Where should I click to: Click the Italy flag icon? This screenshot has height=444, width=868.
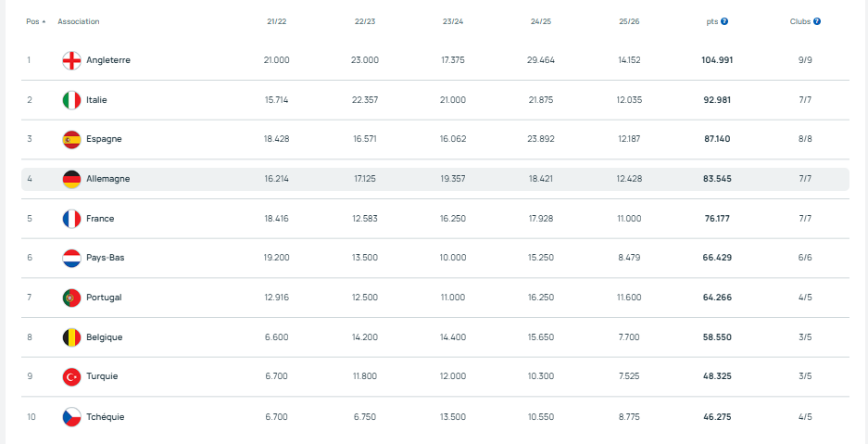(x=71, y=100)
